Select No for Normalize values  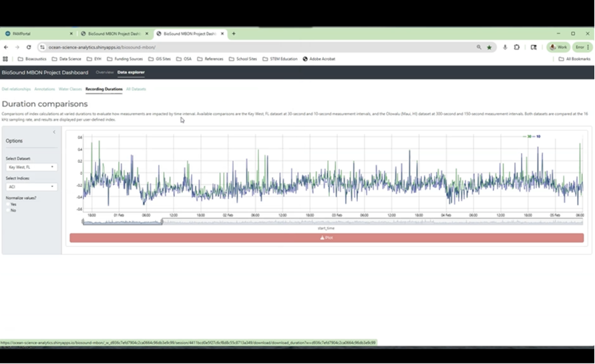[x=8, y=210]
